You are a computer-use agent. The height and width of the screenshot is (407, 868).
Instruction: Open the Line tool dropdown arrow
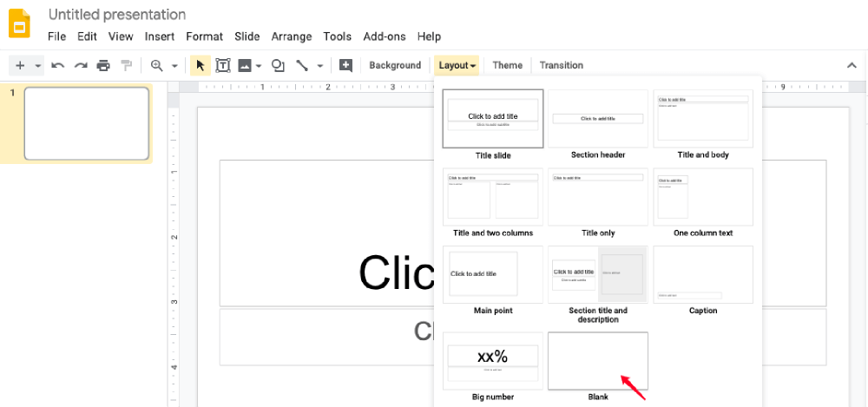point(319,66)
